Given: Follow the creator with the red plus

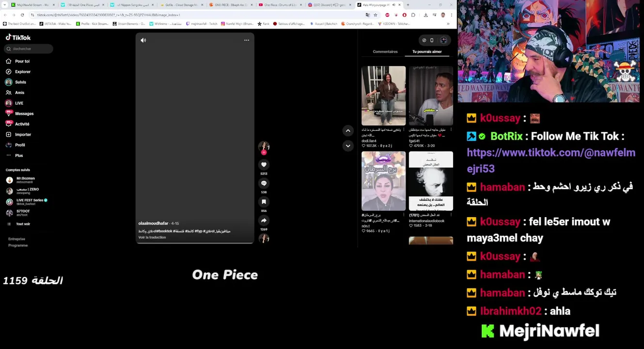Looking at the screenshot, I should [264, 152].
